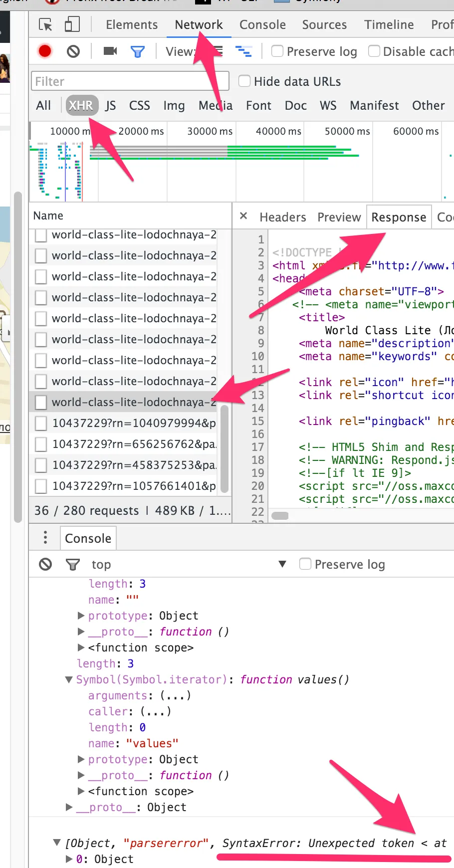Screen dimensions: 454x868
Task: Click the arguments: (...) getter value
Action: 176,695
